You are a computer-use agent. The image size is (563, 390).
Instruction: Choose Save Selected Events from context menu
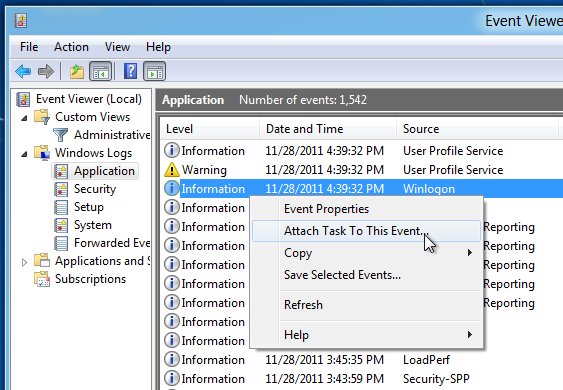pos(367,275)
